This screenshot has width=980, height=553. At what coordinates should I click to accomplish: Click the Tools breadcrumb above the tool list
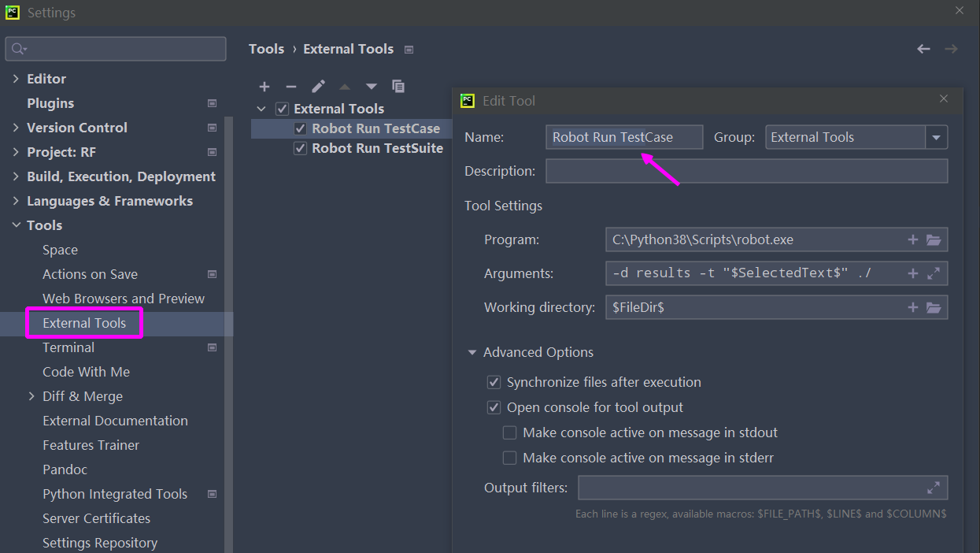click(266, 48)
